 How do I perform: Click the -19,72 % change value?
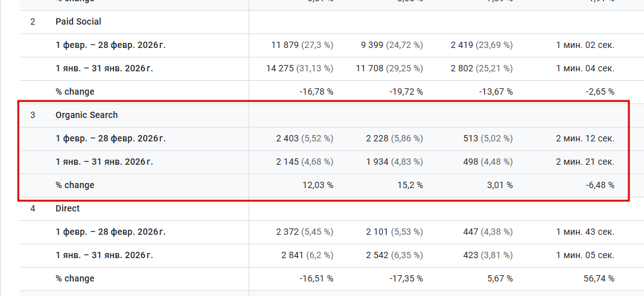coord(406,92)
